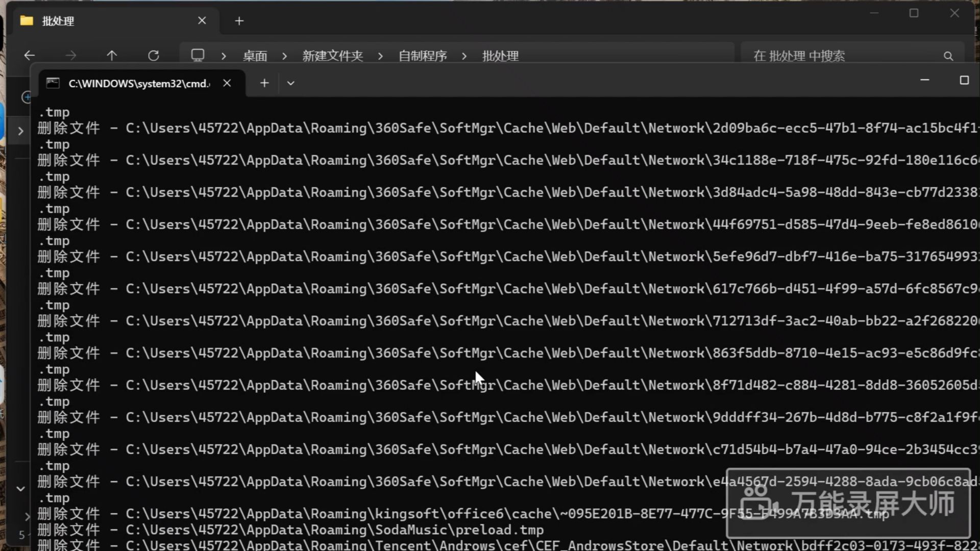Go back in File Explorer

(x=30, y=56)
